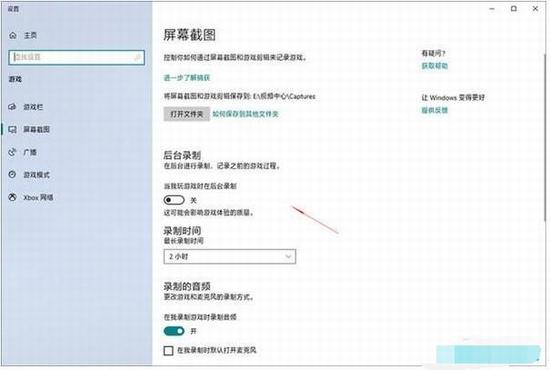Click the 游戏模式 game mode icon

pos(13,175)
